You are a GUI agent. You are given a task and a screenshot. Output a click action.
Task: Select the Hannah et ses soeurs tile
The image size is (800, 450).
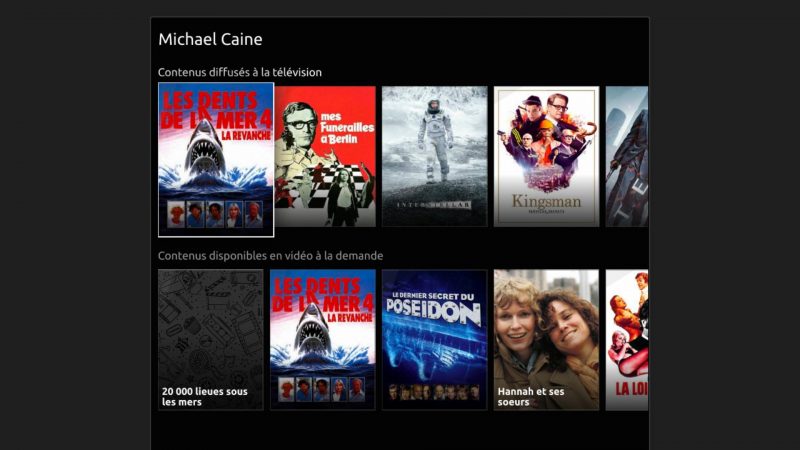546,340
